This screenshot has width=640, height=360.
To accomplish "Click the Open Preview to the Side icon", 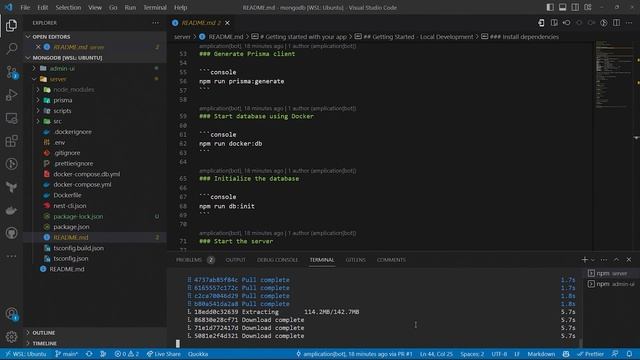I will point(554,23).
